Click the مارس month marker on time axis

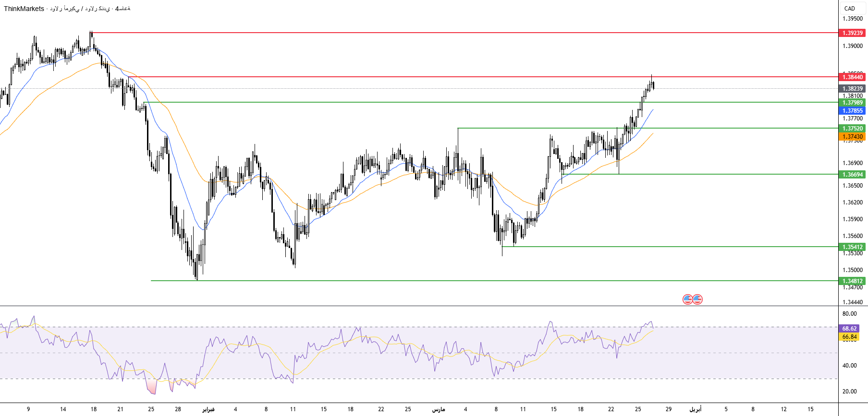pos(438,409)
